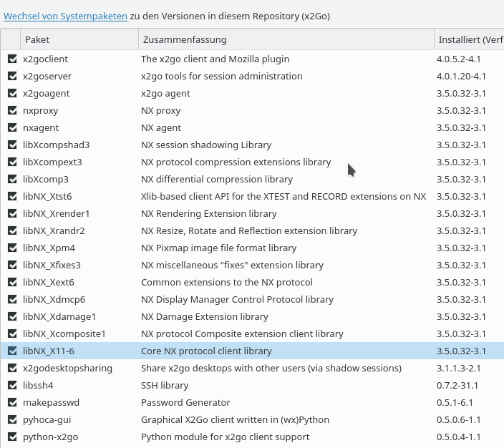Viewport: 504px width, 448px height.
Task: Toggle the libNX_Xrender1 checkbox
Action: click(12, 213)
